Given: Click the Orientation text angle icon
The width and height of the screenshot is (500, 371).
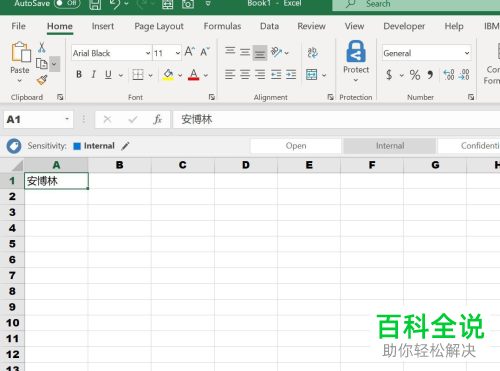Looking at the screenshot, I should [277, 52].
